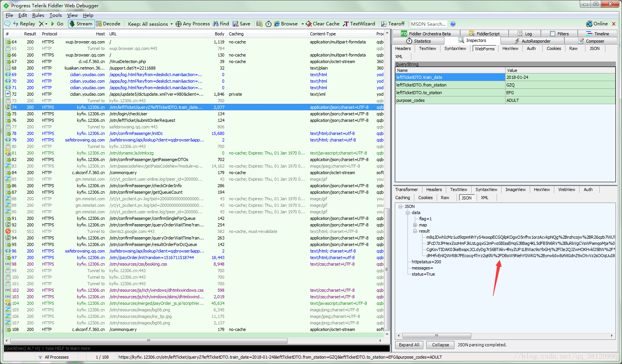Click Go to resume breakpointed sessions
This screenshot has height=364, width=622.
(x=57, y=24)
